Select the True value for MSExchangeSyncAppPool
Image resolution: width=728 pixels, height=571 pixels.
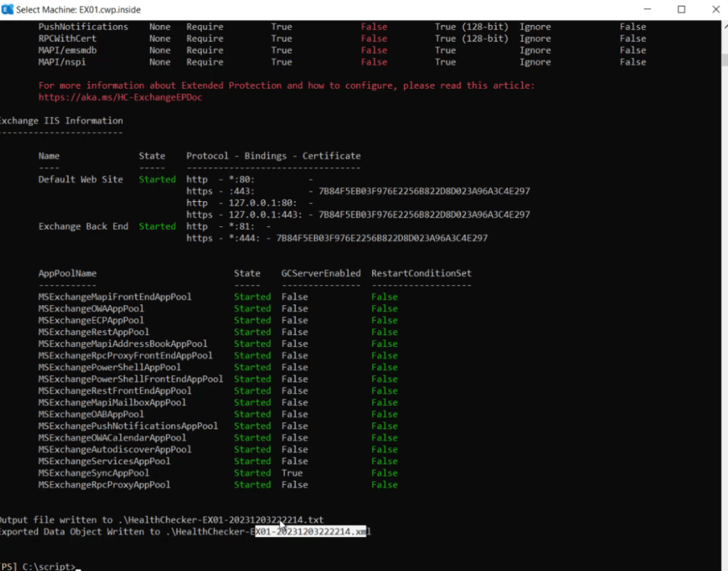click(x=291, y=473)
